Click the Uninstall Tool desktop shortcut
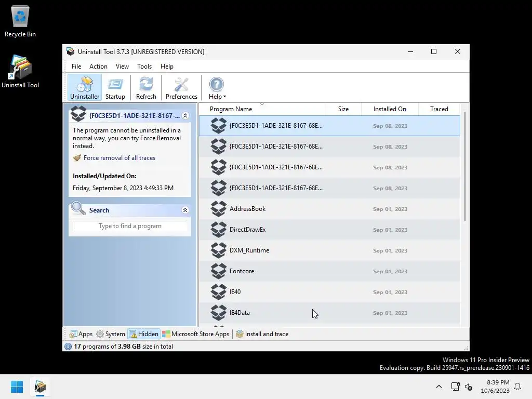 tap(20, 72)
